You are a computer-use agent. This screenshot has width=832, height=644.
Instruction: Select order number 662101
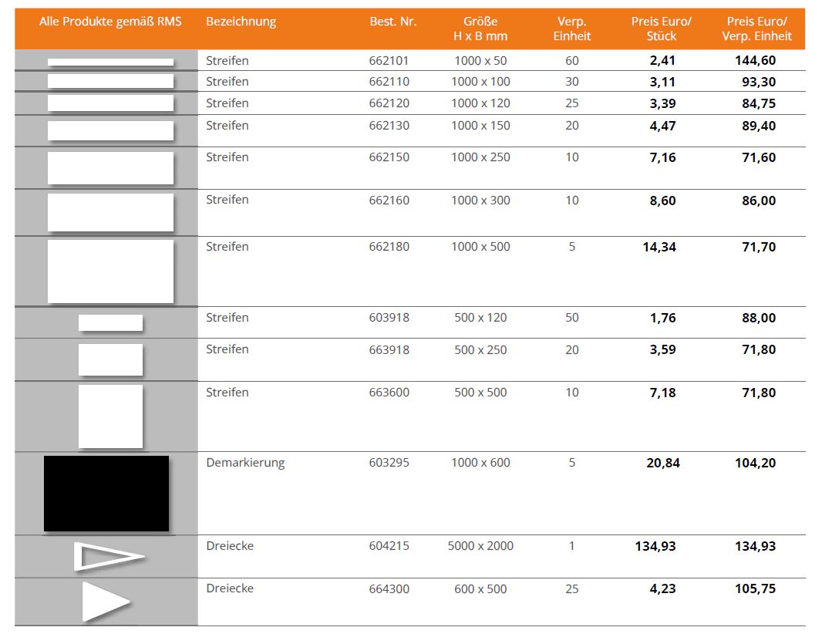(389, 60)
